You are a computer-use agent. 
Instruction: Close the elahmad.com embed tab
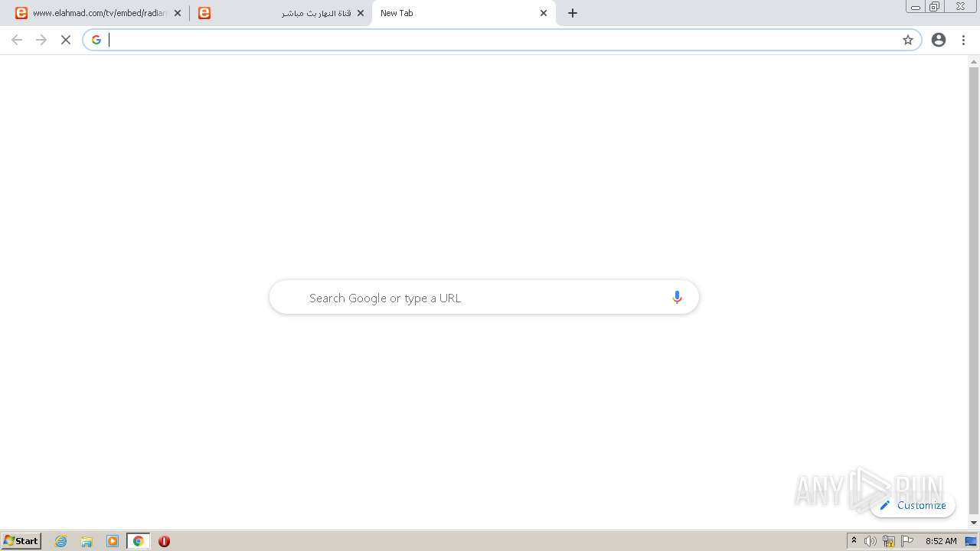[178, 13]
